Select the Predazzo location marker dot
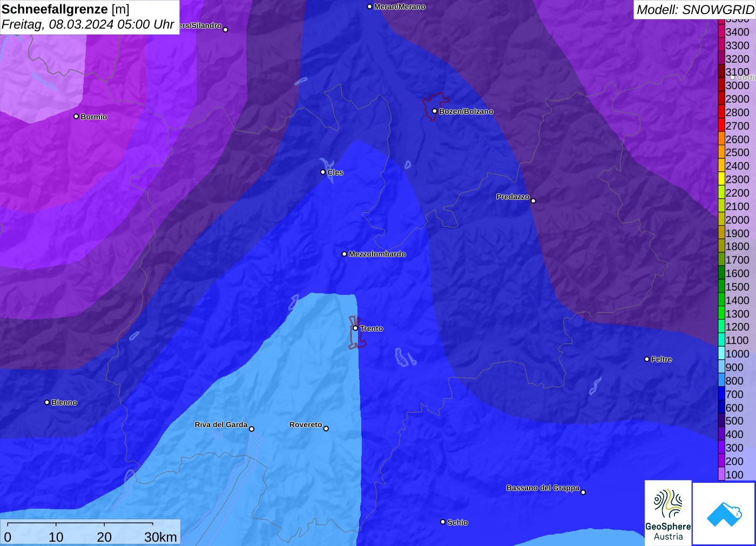 [534, 201]
